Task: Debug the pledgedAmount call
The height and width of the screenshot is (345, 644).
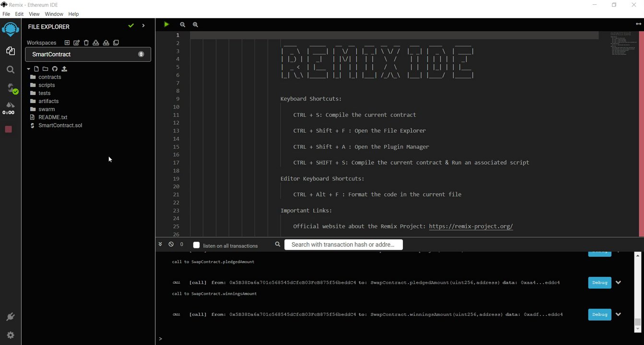Action: (600, 283)
